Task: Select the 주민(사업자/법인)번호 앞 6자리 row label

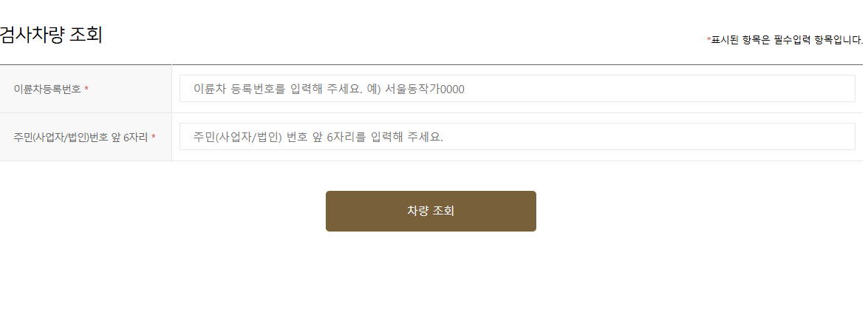Action: [81, 137]
